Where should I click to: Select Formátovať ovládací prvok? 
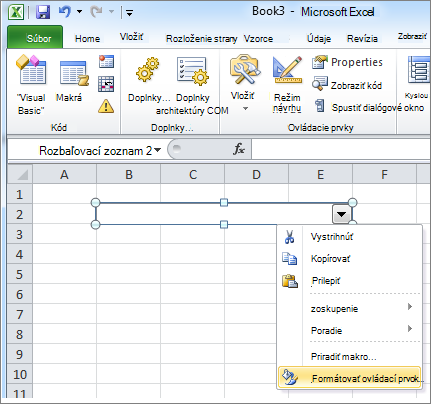click(350, 378)
